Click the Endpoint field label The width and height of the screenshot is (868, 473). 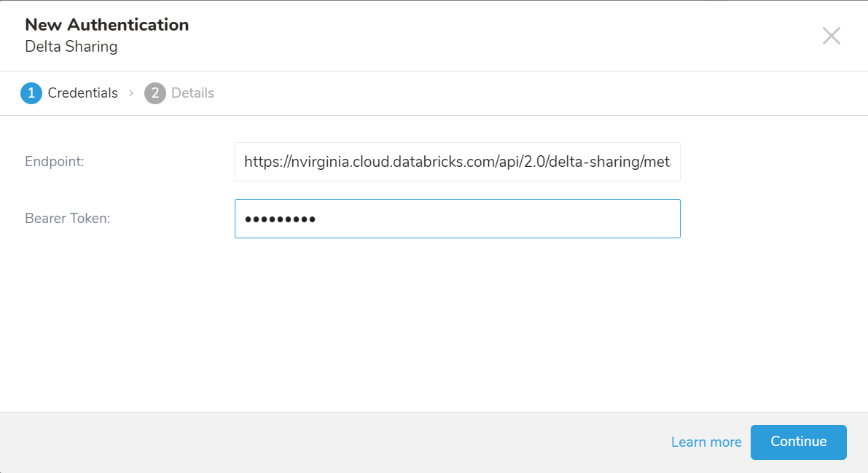(x=55, y=162)
